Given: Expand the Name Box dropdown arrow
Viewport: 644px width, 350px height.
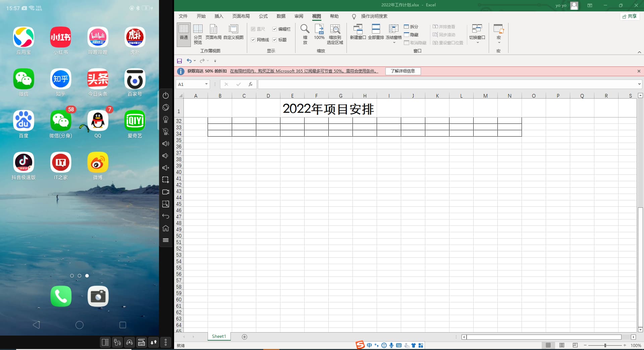Looking at the screenshot, I should click(x=206, y=84).
